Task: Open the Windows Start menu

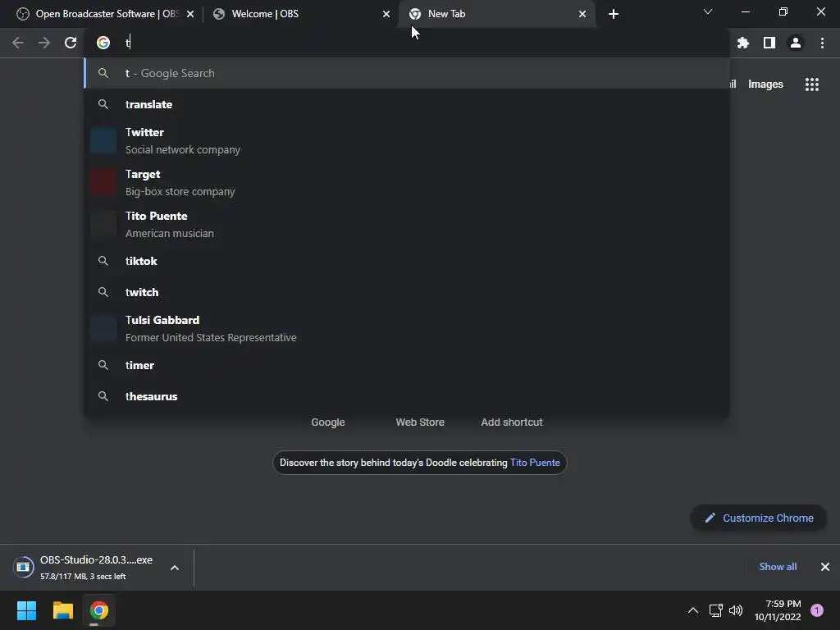Action: click(x=26, y=610)
